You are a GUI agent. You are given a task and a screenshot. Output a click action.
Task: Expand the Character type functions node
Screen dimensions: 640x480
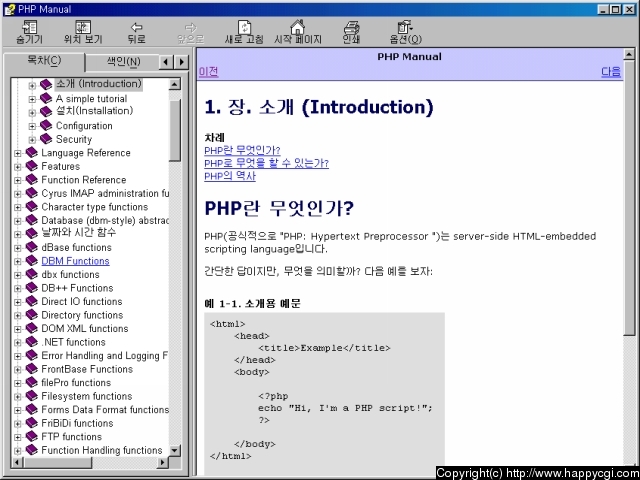click(18, 207)
